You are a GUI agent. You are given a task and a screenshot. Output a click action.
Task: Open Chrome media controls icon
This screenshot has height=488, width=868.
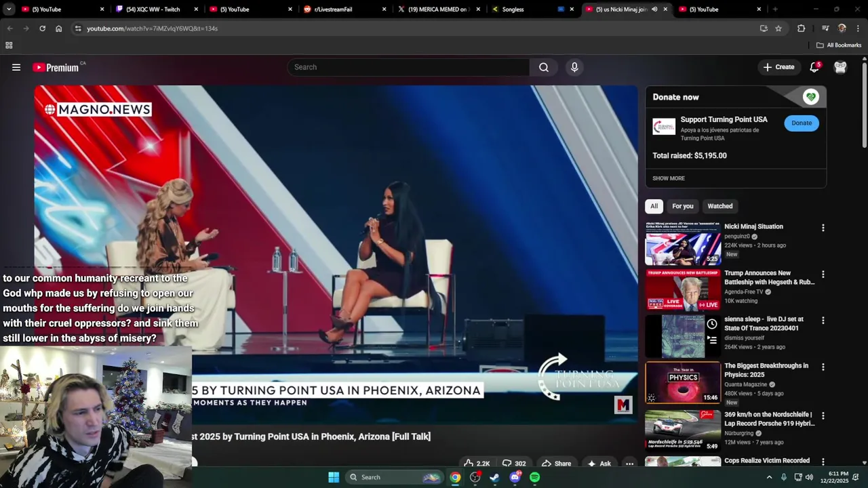(x=825, y=28)
